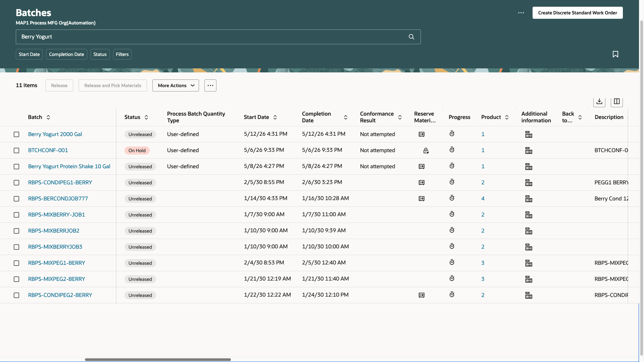Open the RBPS-MIXBERRYJOB3 batch link
The width and height of the screenshot is (644, 362).
(x=55, y=247)
